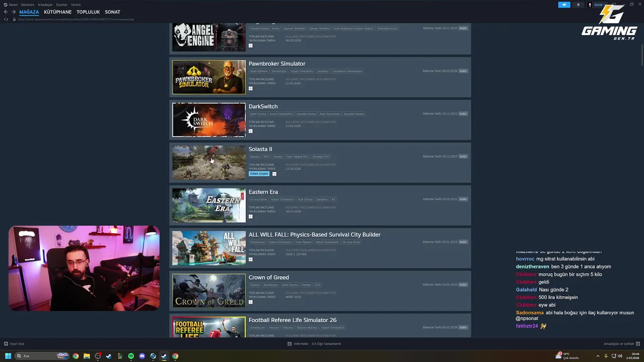Open the taskbar weather widget
Viewport: 644px width, 362px height.
(568, 356)
